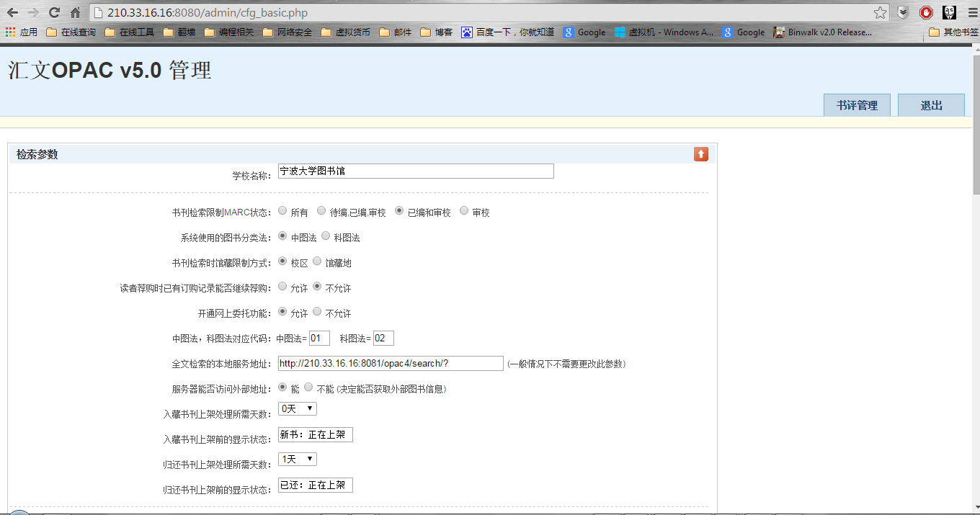The width and height of the screenshot is (980, 515).
Task: Select 不允许 for 读者荐购继续荐购
Action: pyautogui.click(x=317, y=287)
